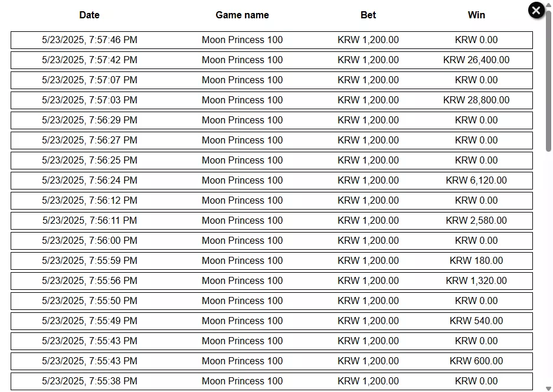The height and width of the screenshot is (392, 553).
Task: Select the row with KRW 180.00 win
Action: (x=271, y=261)
